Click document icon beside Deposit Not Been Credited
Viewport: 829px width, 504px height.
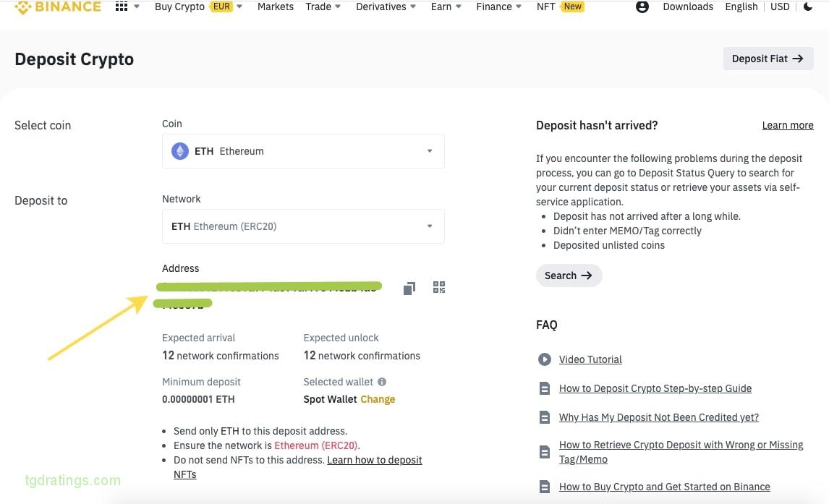coord(545,417)
